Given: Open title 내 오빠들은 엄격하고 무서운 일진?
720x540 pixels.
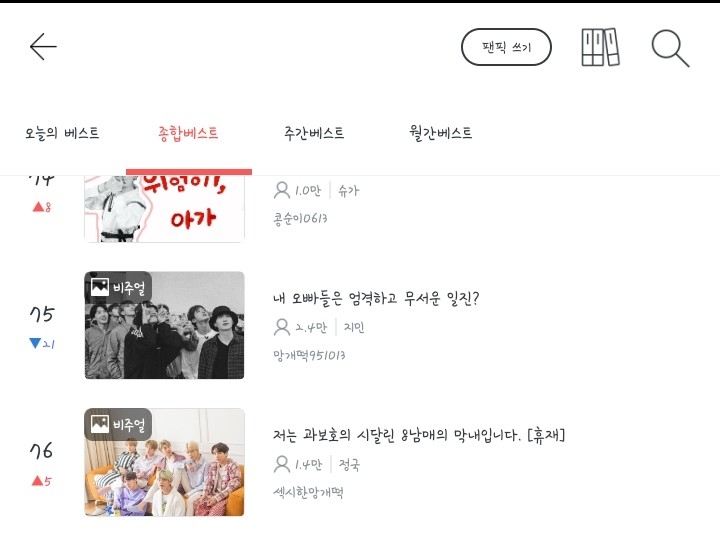Looking at the screenshot, I should [376, 298].
